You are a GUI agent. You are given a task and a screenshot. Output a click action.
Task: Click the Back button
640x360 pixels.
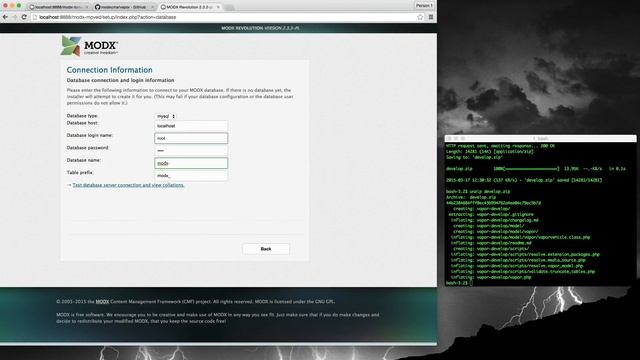click(266, 249)
